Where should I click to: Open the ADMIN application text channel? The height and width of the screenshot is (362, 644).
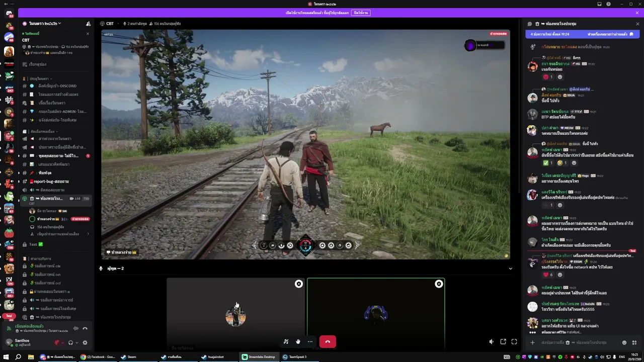[55, 112]
